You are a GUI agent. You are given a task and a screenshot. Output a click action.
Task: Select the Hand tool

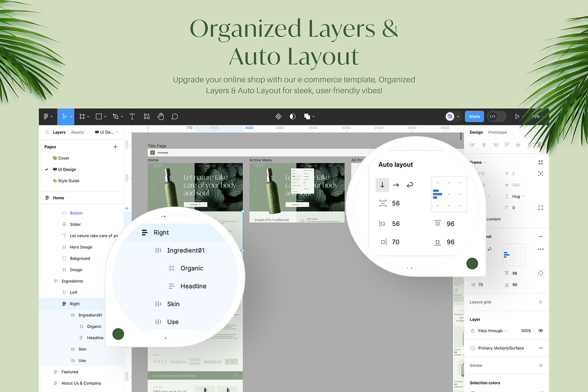click(160, 117)
